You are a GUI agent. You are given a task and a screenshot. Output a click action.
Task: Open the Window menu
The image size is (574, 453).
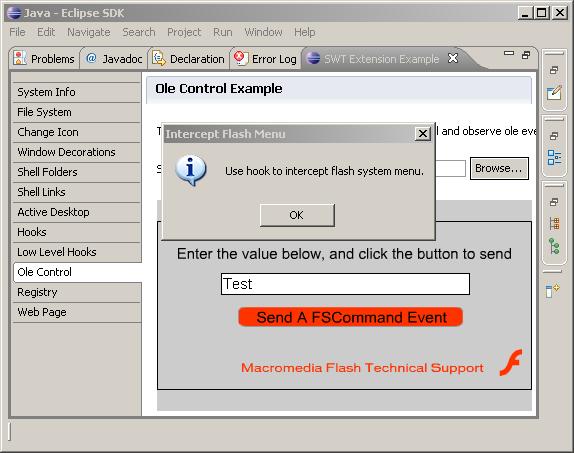point(263,32)
